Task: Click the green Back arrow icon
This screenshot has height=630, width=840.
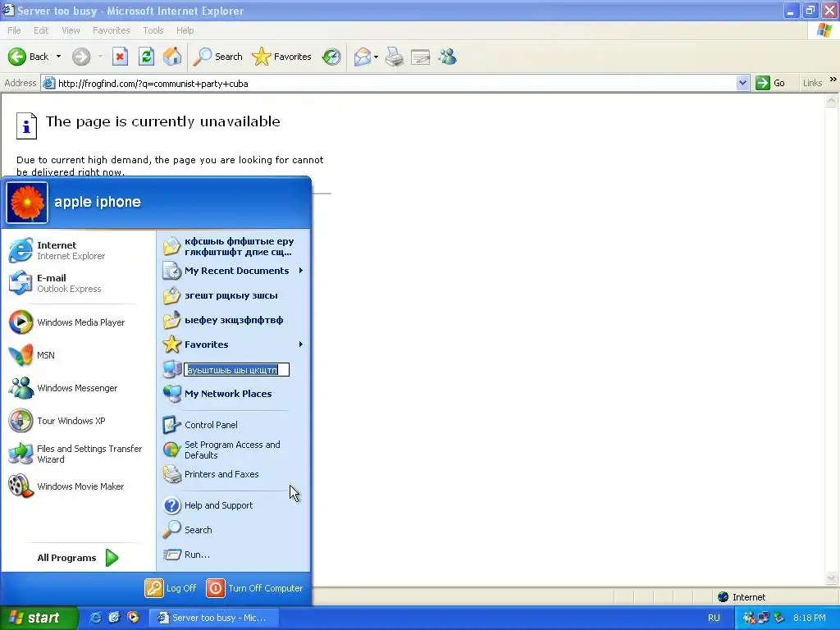Action: [17, 57]
